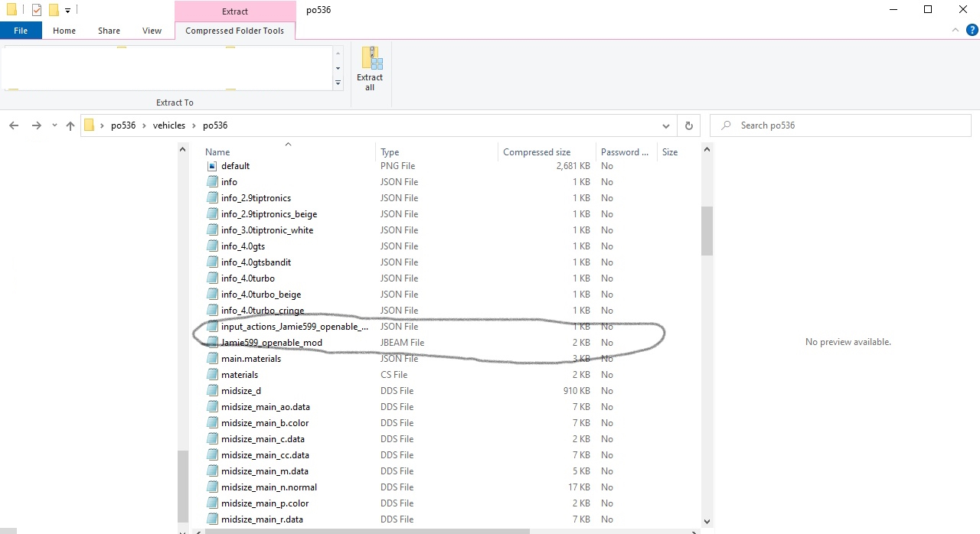980x534 pixels.
Task: Select midsize_main_n.normal file name
Action: (x=269, y=487)
